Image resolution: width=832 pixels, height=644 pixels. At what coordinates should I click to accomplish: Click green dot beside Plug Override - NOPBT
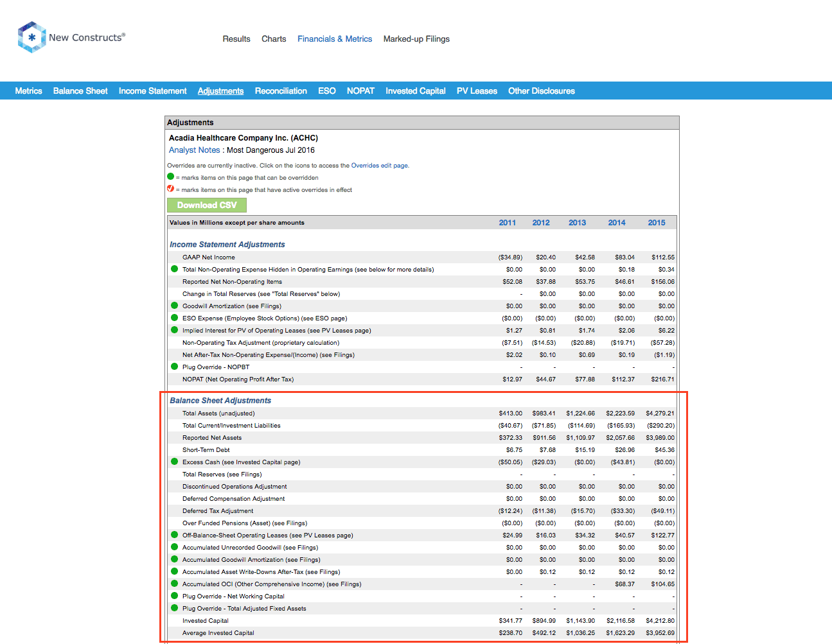click(x=174, y=367)
